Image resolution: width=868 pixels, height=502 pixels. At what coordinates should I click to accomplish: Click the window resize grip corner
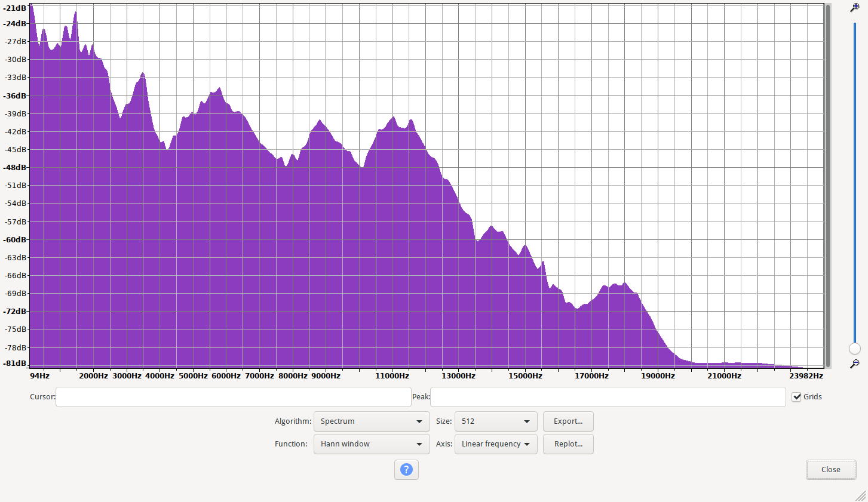pyautogui.click(x=861, y=495)
